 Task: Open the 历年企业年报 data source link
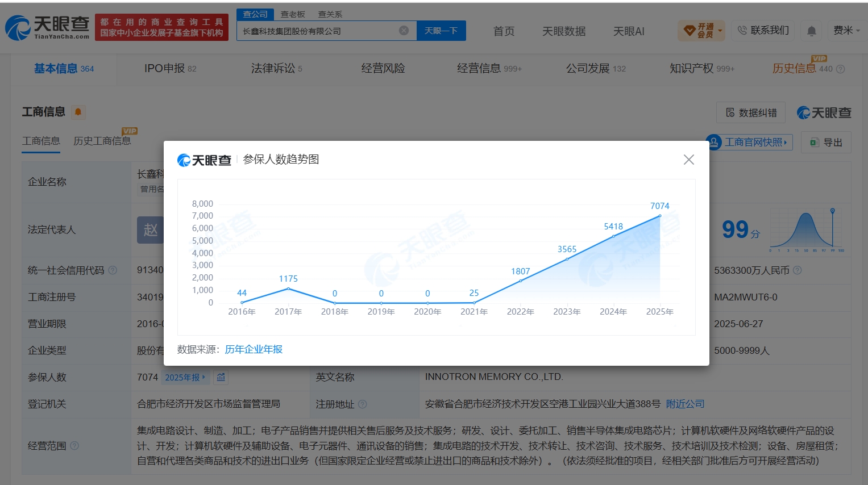[x=254, y=349]
